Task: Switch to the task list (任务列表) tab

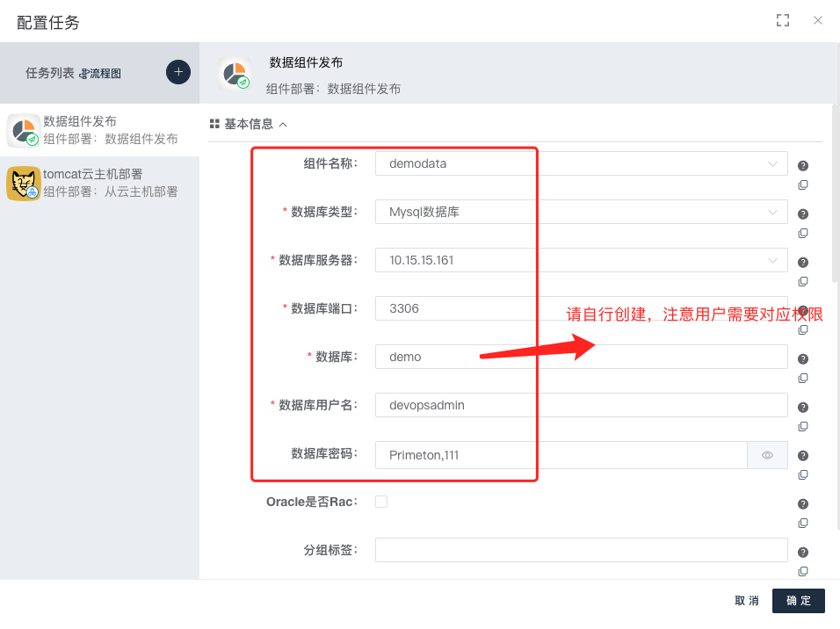Action: click(x=49, y=73)
